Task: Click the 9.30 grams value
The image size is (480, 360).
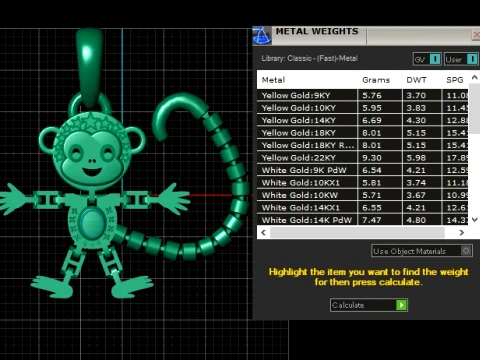Action: pyautogui.click(x=372, y=158)
